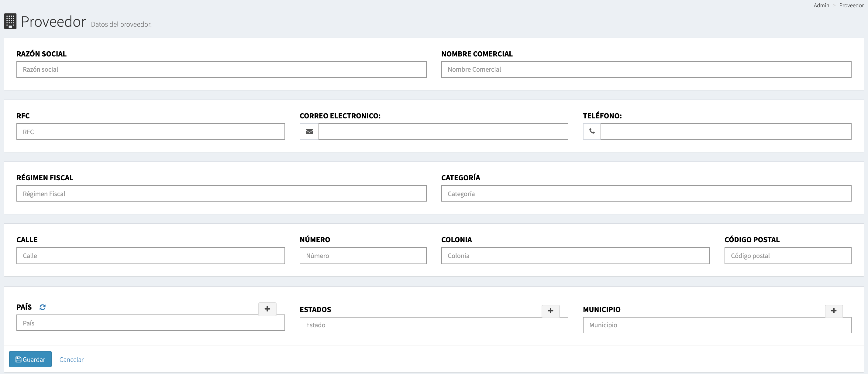Select the RFC text box
Image resolution: width=868 pixels, height=374 pixels.
point(150,132)
